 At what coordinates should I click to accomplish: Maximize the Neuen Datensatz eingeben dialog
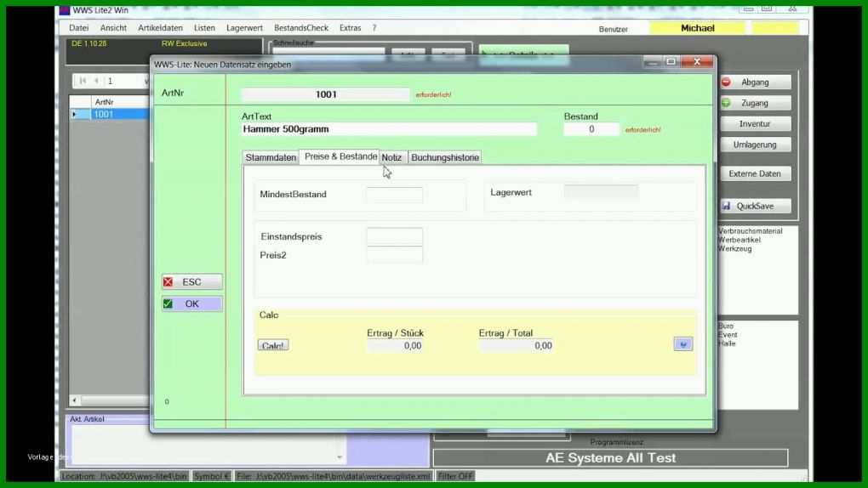671,62
